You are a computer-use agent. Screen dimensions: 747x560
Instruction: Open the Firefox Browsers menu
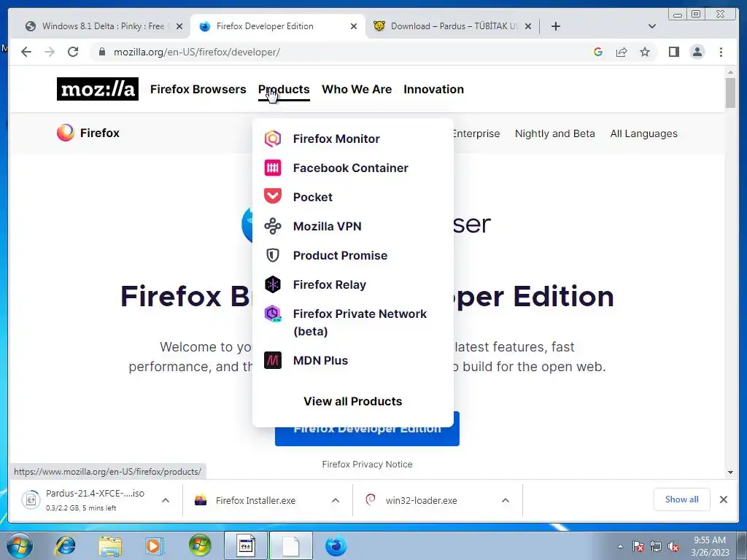coord(198,89)
